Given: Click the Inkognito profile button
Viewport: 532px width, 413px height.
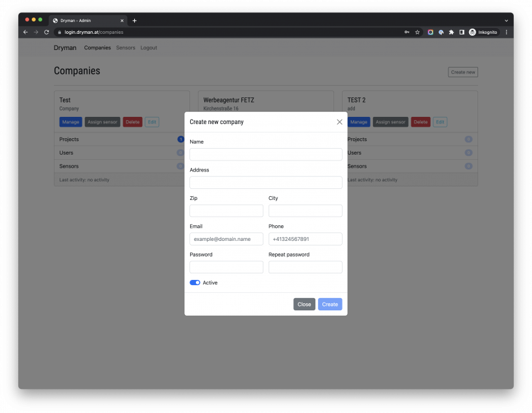Looking at the screenshot, I should tap(483, 32).
